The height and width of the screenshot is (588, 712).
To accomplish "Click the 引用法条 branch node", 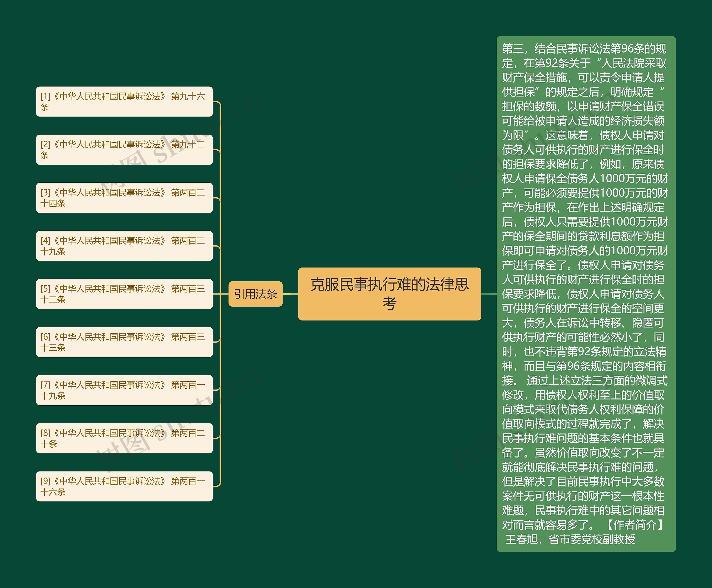I will 255,294.
